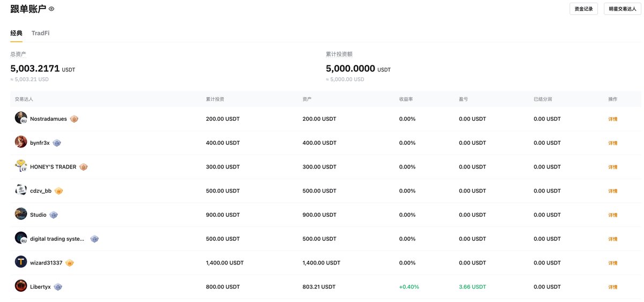
Task: Toggle balance visibility eye icon
Action: 52,9
